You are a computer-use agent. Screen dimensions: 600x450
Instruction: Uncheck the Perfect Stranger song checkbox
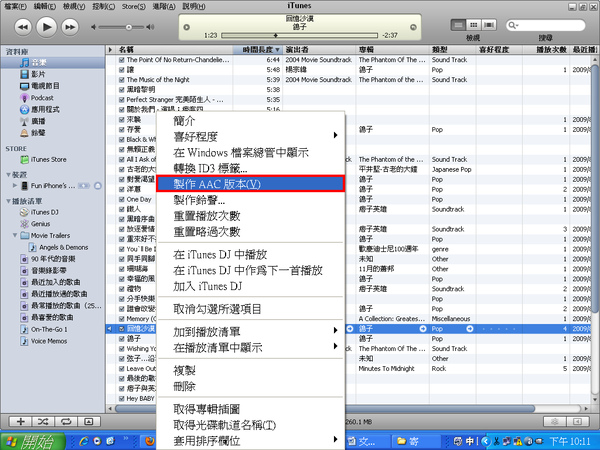tap(121, 100)
